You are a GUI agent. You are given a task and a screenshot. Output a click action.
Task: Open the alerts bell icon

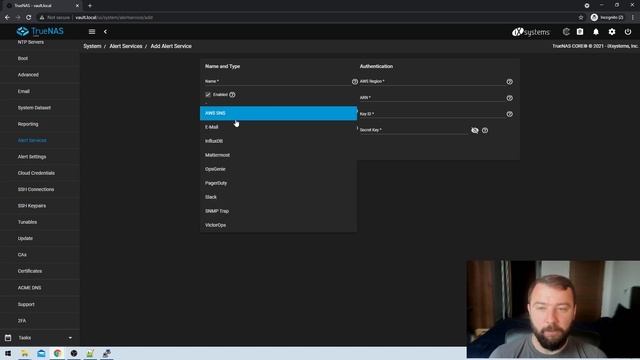click(596, 31)
